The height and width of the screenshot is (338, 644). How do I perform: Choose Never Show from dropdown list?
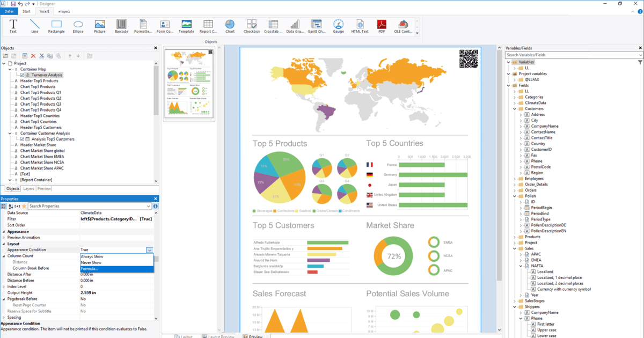(116, 262)
